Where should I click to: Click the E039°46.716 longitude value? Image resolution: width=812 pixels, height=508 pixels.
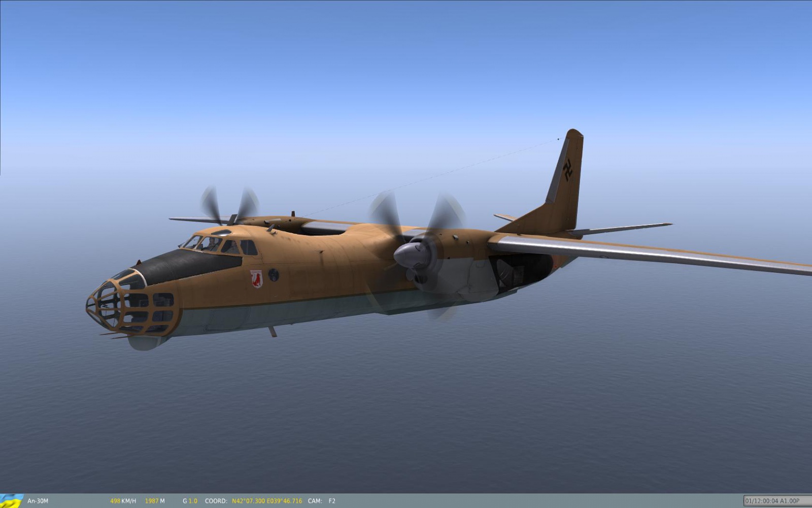pyautogui.click(x=284, y=501)
